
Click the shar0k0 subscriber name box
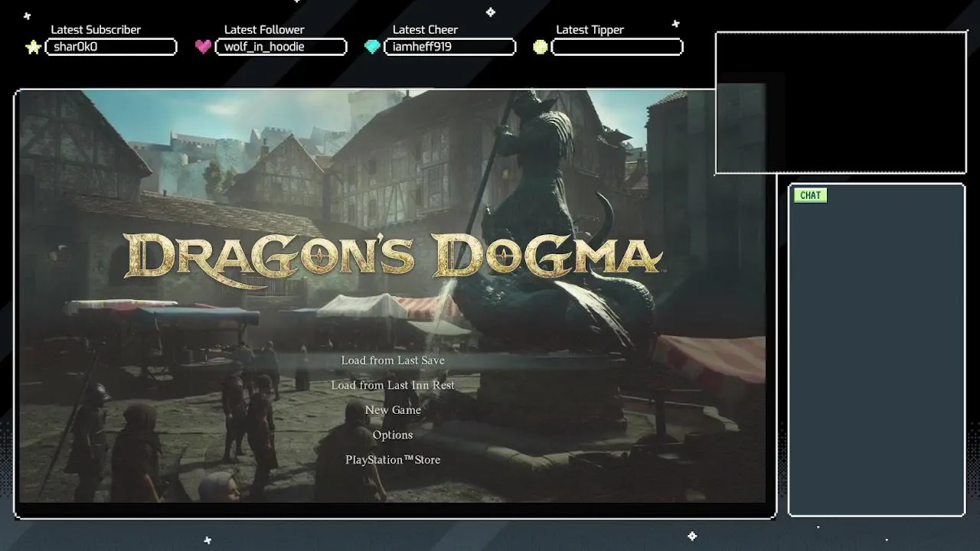click(x=111, y=47)
